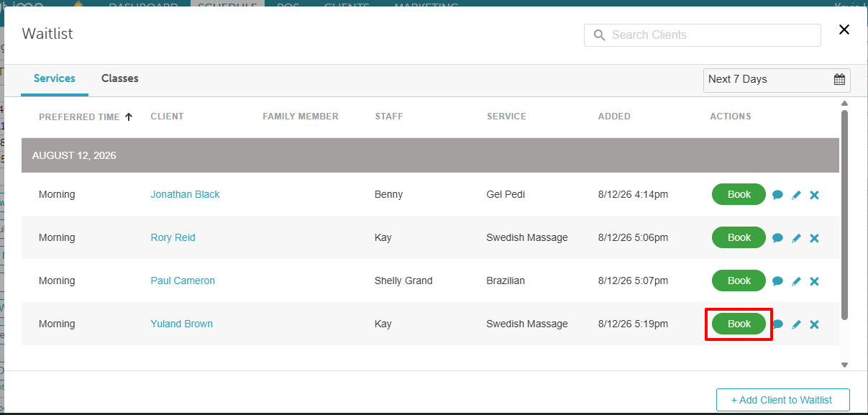Viewport: 868px width, 415px height.
Task: Sort by Staff column header
Action: pyautogui.click(x=389, y=117)
